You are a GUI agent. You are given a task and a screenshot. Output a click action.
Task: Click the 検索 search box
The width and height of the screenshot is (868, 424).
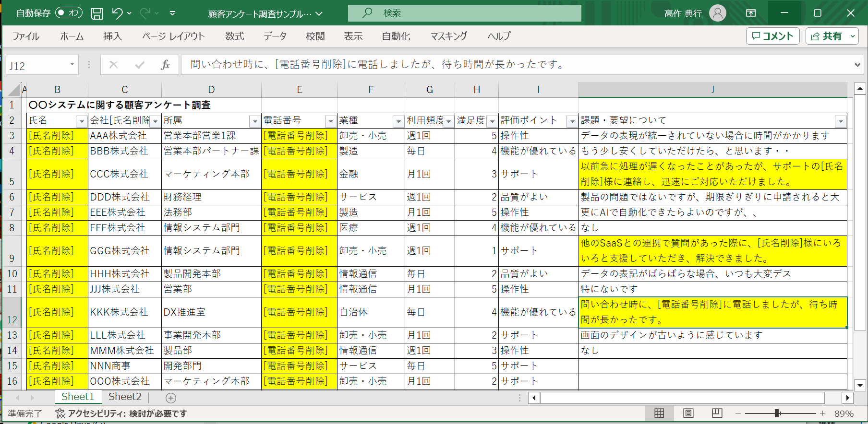coord(464,13)
